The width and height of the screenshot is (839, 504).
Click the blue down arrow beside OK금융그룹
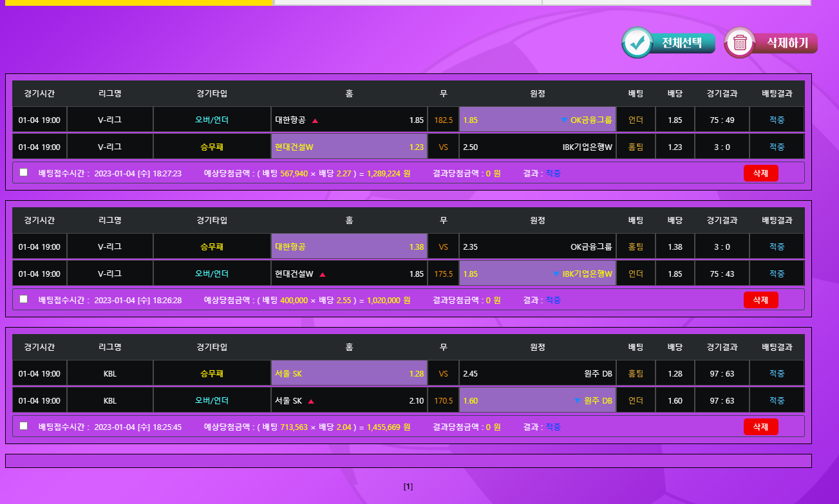(x=564, y=120)
